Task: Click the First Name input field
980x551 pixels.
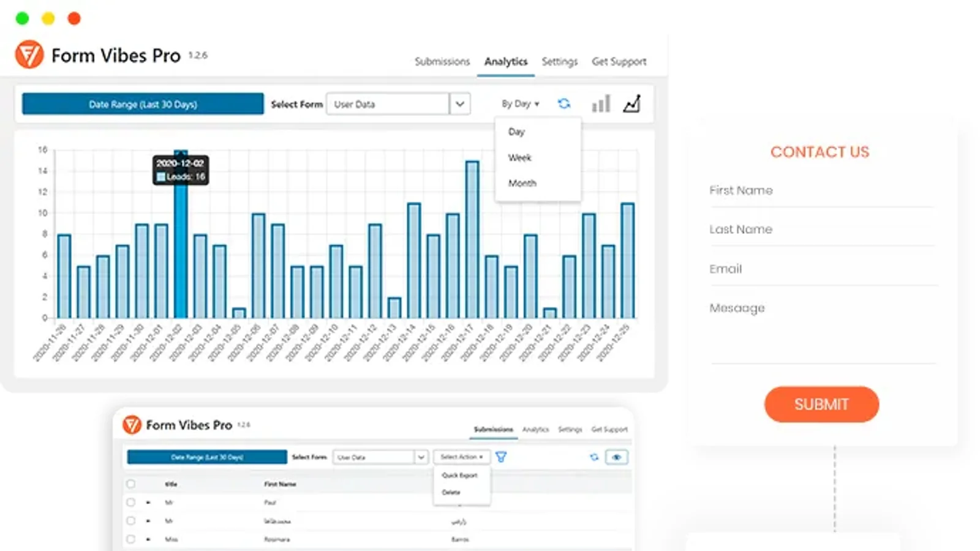Action: coord(822,191)
